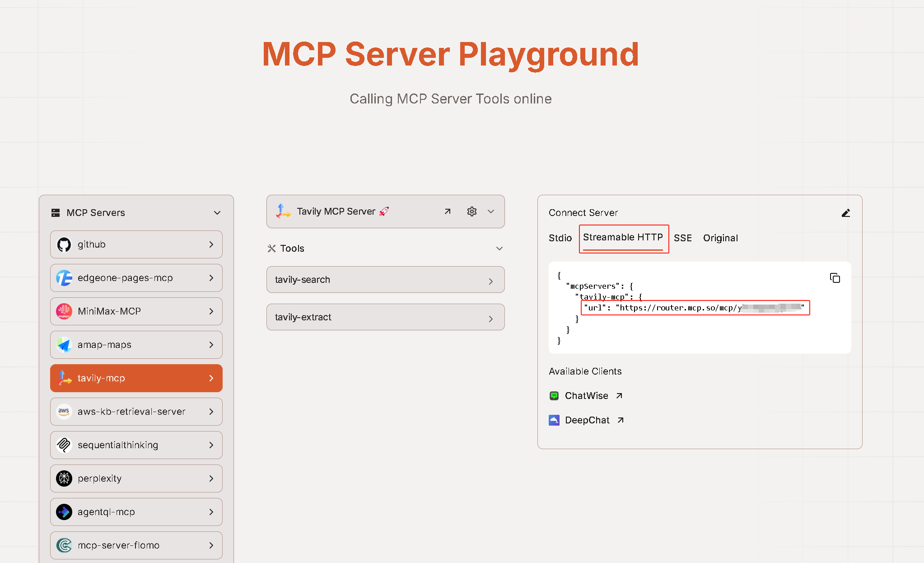Copy the server configuration JSON

[x=835, y=278]
